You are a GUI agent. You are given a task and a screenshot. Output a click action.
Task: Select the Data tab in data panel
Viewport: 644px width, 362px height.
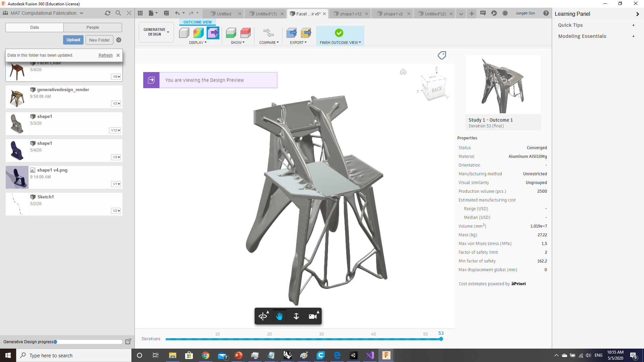(x=35, y=27)
